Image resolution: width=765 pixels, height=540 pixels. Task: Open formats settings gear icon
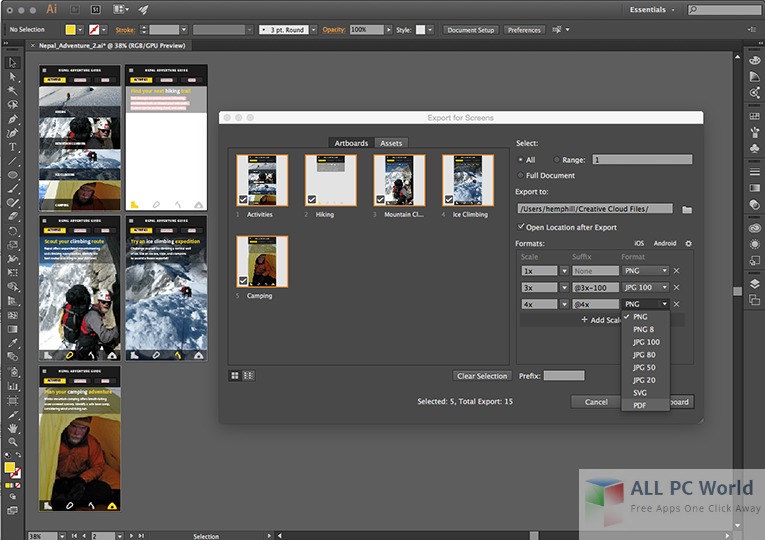coord(688,243)
